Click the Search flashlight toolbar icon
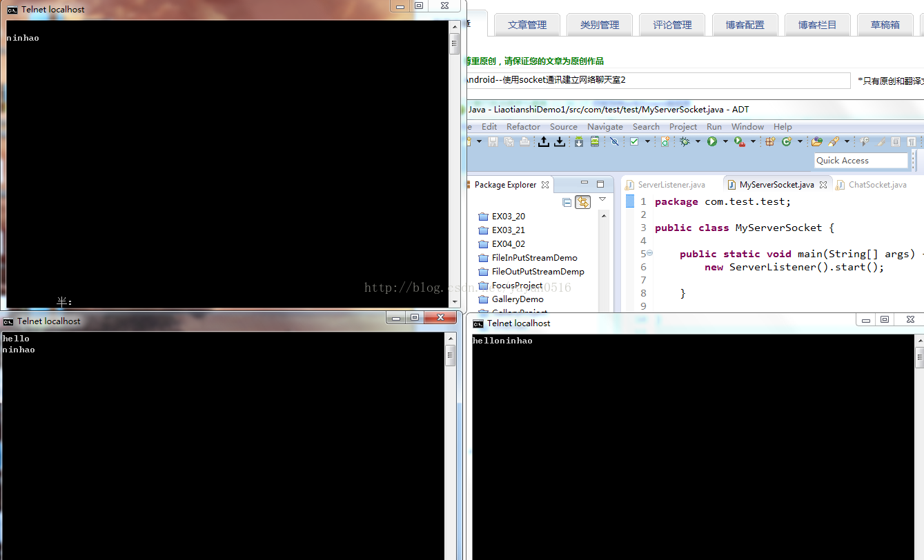924x560 pixels. 834,141
